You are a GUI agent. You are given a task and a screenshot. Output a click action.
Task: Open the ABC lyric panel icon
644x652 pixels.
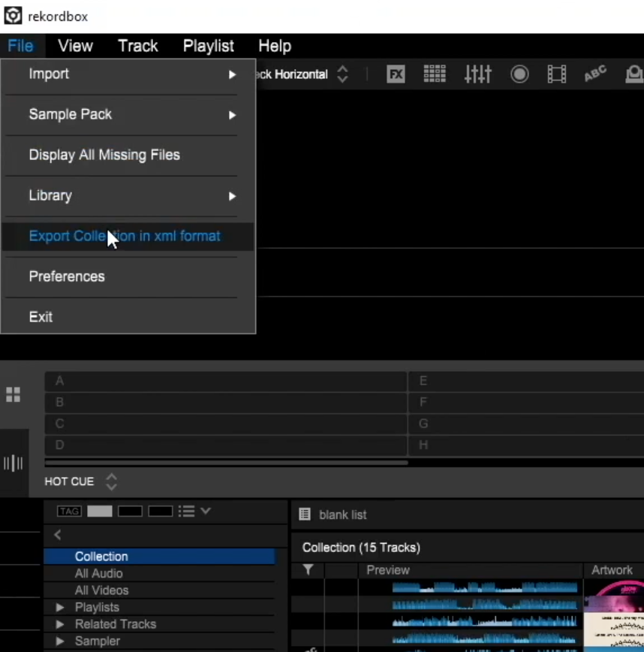595,74
